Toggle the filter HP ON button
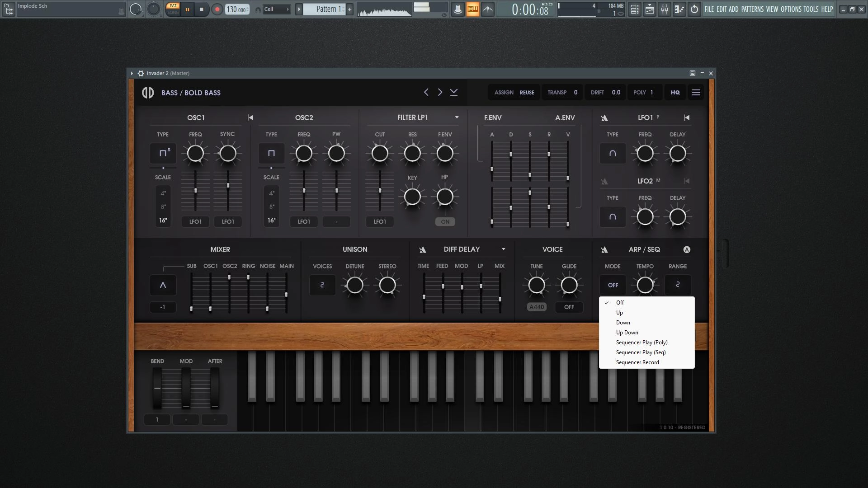 tap(445, 222)
